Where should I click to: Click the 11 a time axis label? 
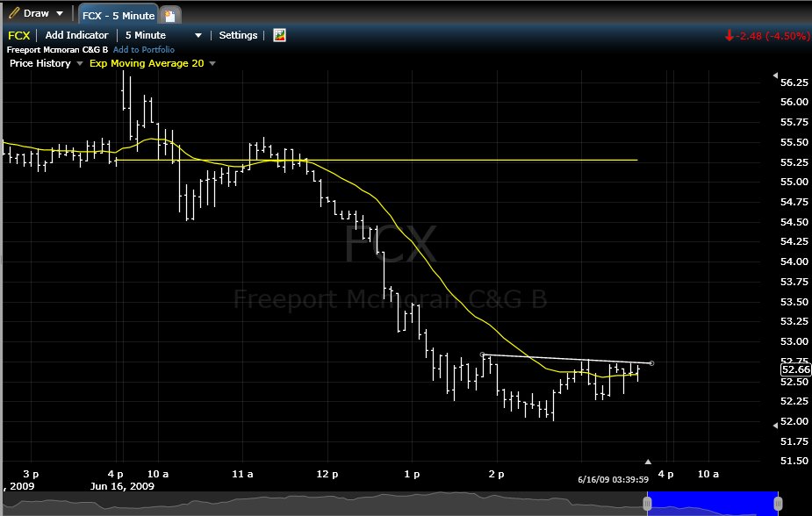click(x=242, y=474)
